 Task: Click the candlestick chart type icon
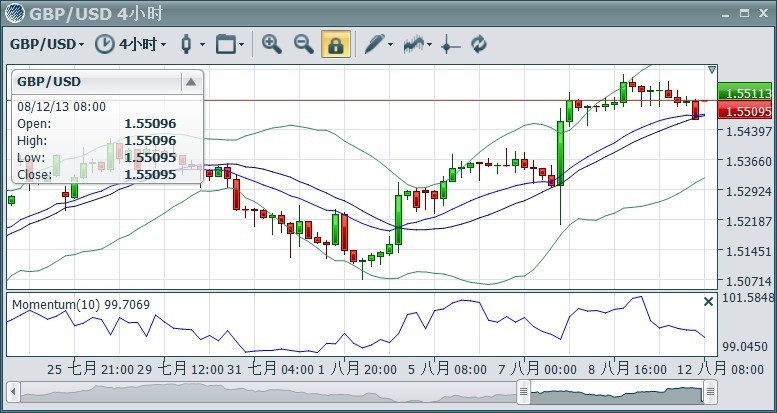(x=186, y=44)
